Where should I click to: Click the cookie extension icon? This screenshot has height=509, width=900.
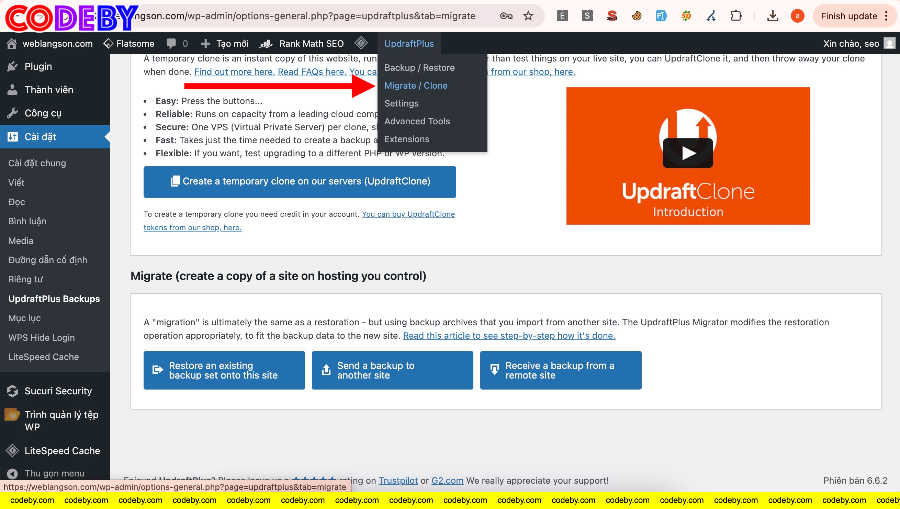637,16
